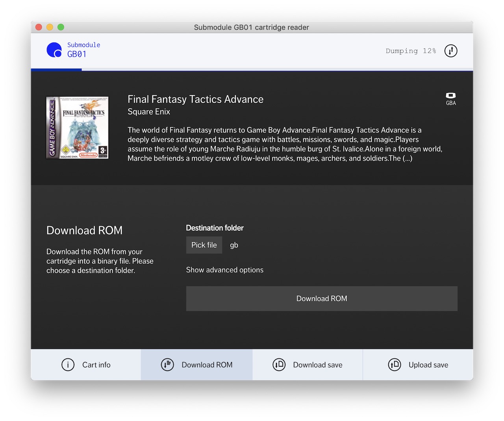Minimize window with the yellow button
Viewport: 504px width, 421px height.
50,27
